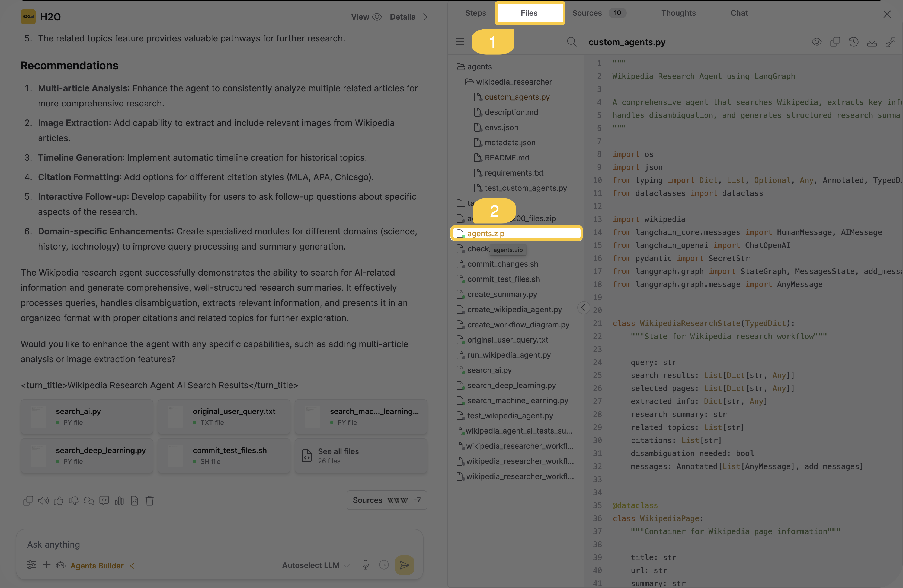The height and width of the screenshot is (588, 903).
Task: Remove the Agents Builder selection
Action: (x=131, y=566)
